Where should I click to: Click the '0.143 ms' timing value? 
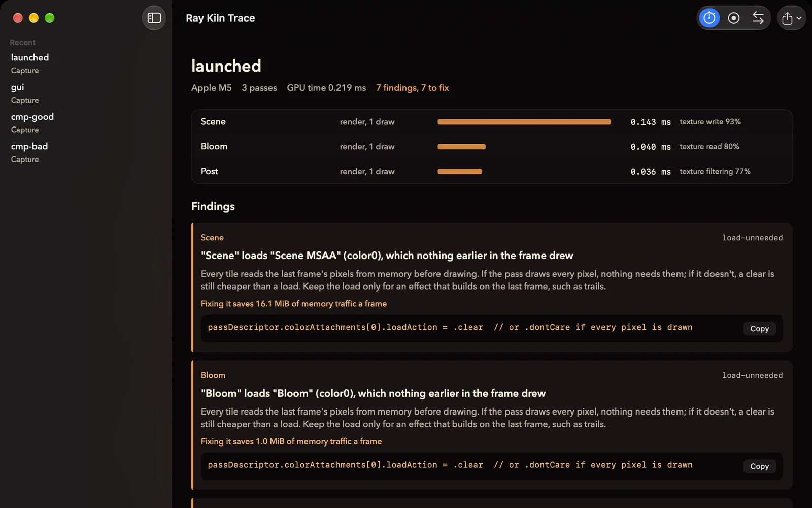pos(651,122)
